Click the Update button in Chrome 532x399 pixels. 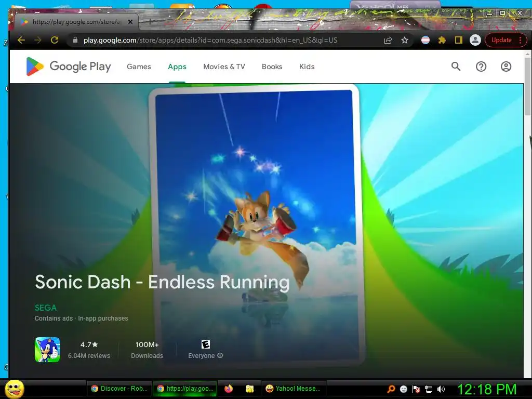click(x=501, y=40)
